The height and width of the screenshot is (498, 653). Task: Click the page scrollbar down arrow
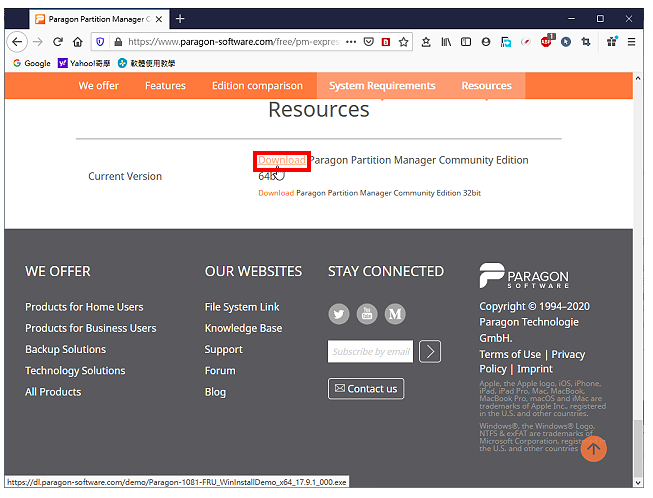point(638,483)
